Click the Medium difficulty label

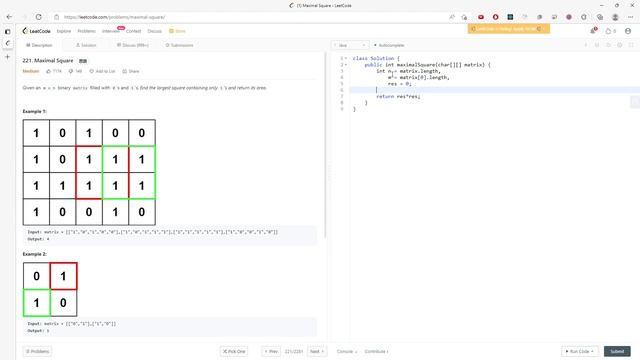pos(31,71)
